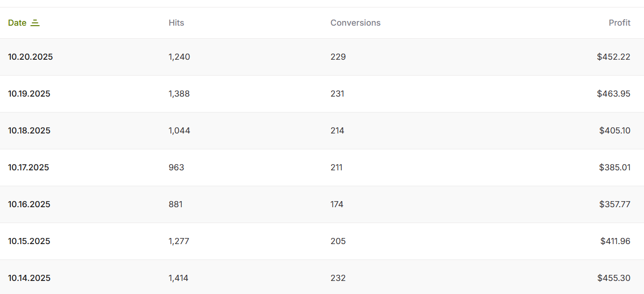Open the 10.18.2025 date entry
Viewport: 644px width, 294px height.
pyautogui.click(x=29, y=131)
